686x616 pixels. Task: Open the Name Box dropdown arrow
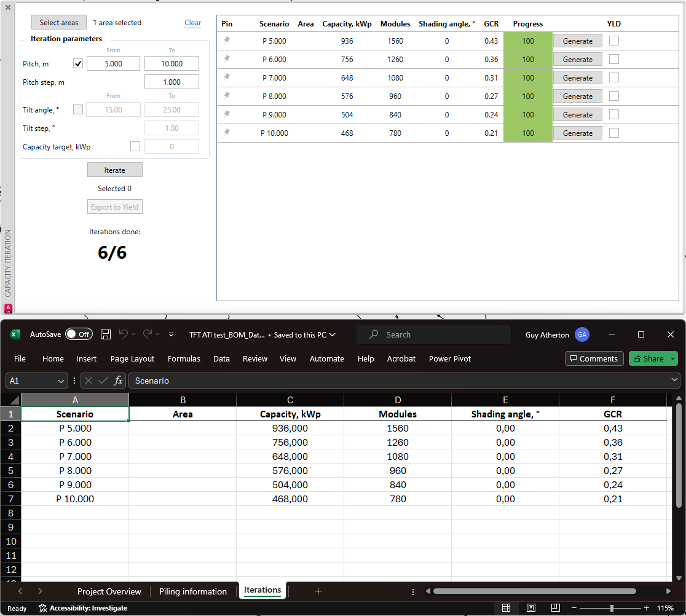(x=61, y=381)
